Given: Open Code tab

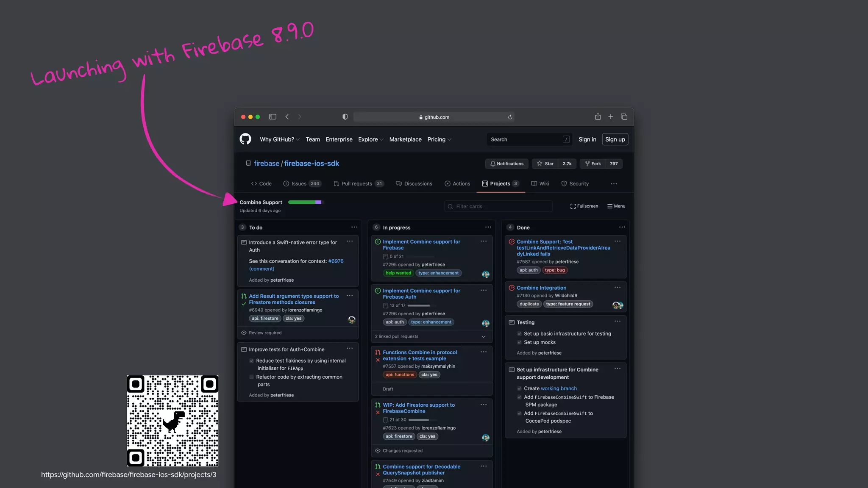Looking at the screenshot, I should pos(261,184).
